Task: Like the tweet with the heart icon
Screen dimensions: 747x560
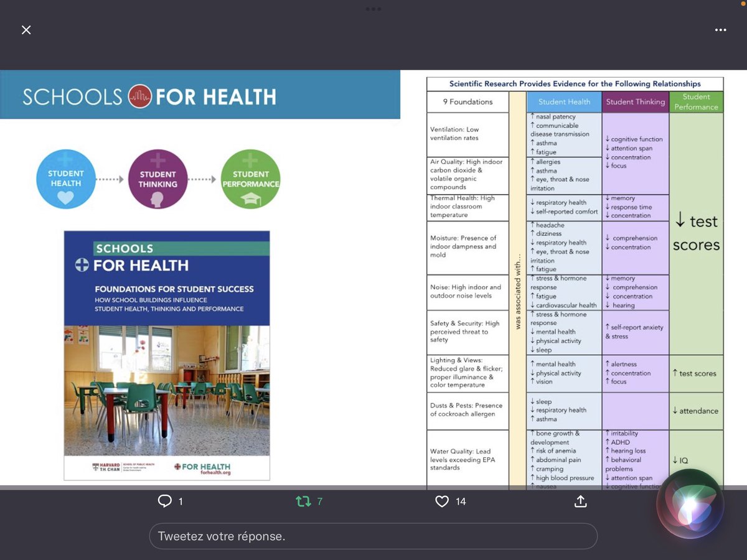Action: tap(442, 501)
